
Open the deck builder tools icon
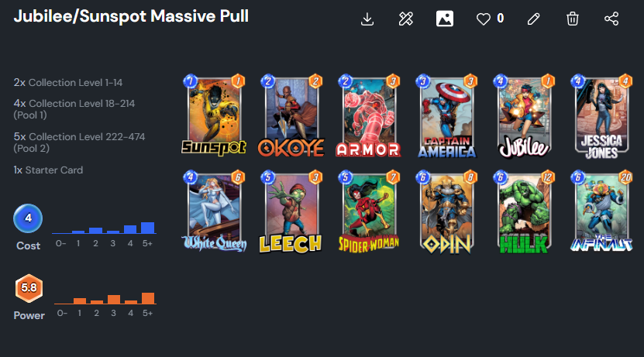tap(406, 19)
